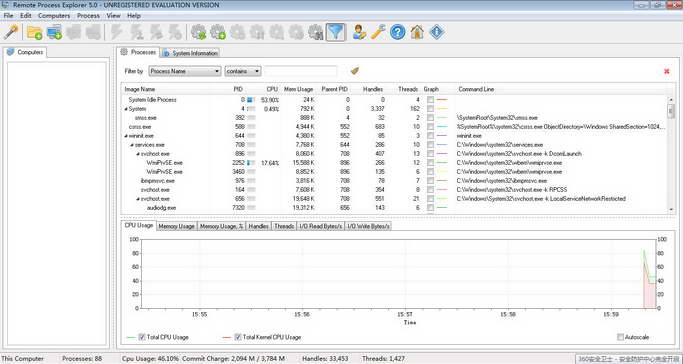Select the Computers panel tab
Viewport: 683px width, 364px height.
pos(25,52)
